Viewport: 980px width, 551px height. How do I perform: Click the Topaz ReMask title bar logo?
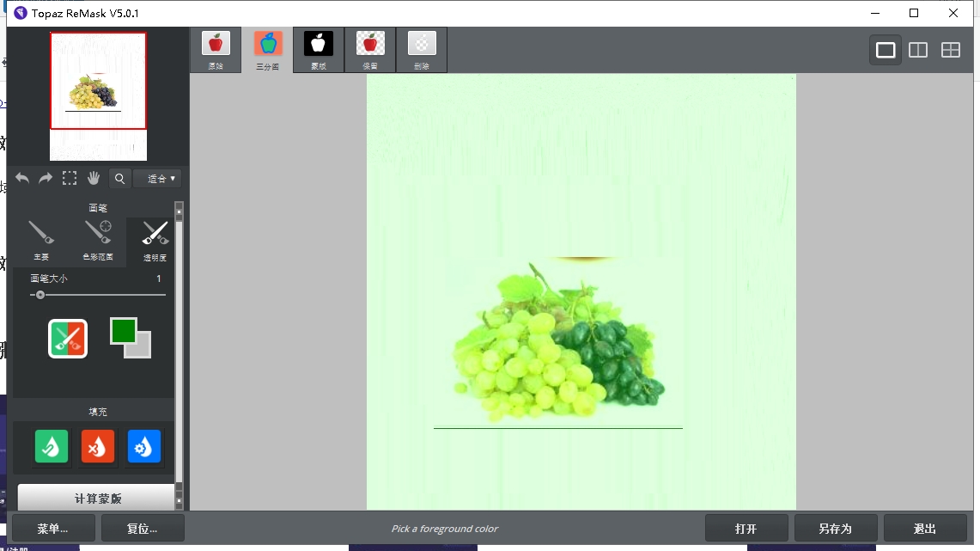pos(21,13)
